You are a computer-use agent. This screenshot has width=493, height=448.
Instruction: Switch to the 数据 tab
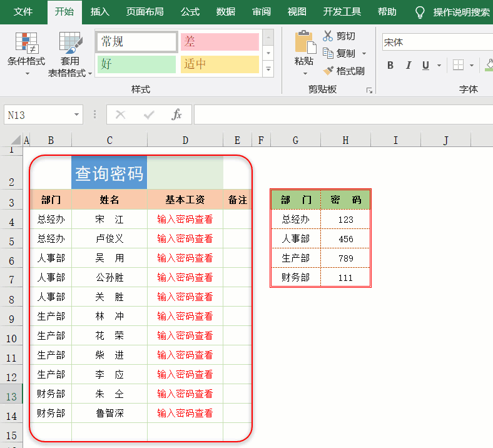click(226, 12)
